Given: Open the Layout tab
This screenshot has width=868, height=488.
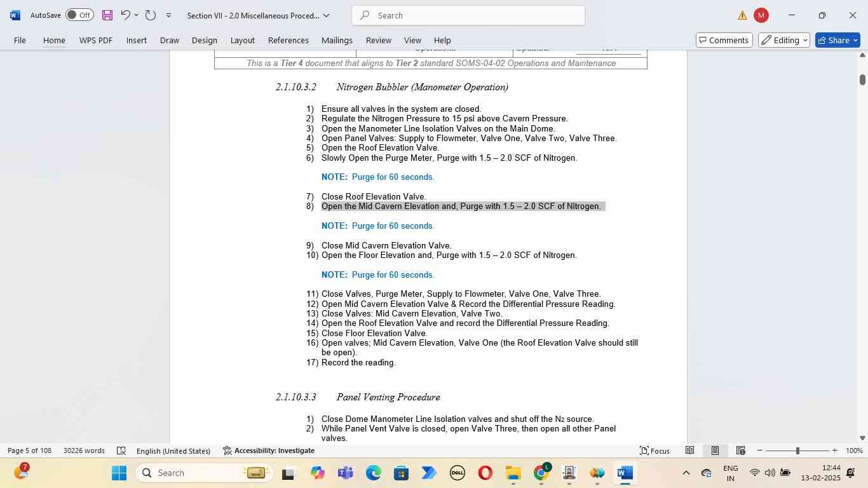Looking at the screenshot, I should [242, 40].
